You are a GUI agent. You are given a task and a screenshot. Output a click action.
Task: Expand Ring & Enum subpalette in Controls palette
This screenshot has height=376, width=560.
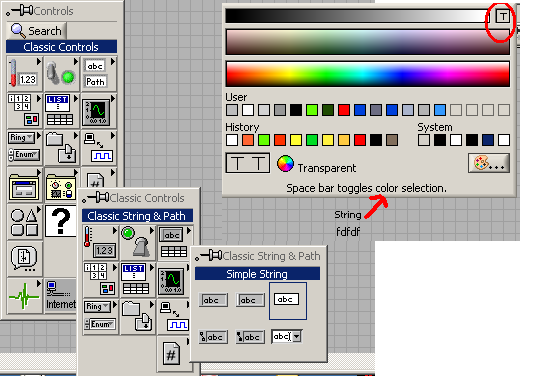[24, 148]
